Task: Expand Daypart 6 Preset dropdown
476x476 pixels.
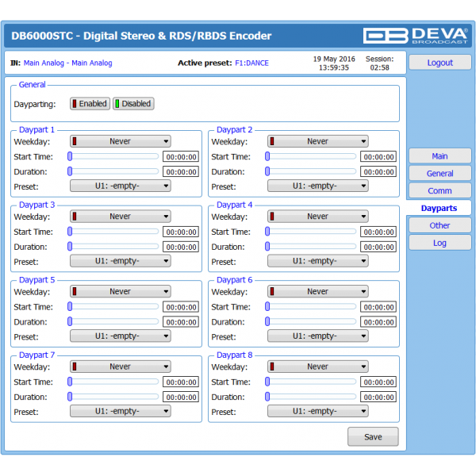Action: 318,336
